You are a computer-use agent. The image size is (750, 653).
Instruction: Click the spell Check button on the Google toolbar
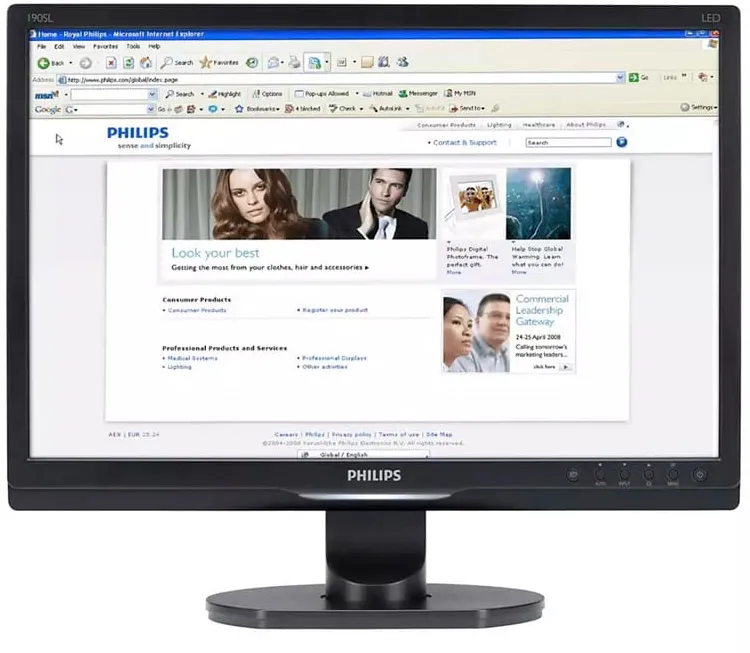tap(342, 109)
